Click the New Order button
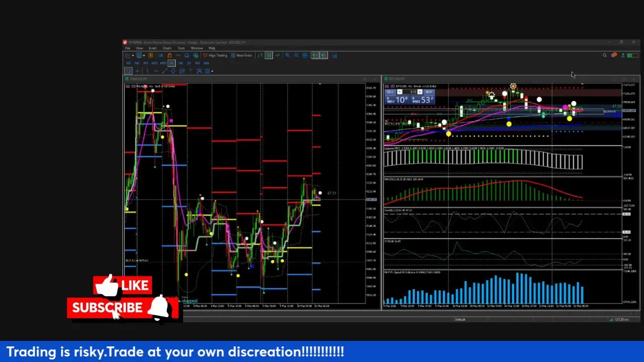The height and width of the screenshot is (362, 644). click(x=242, y=55)
